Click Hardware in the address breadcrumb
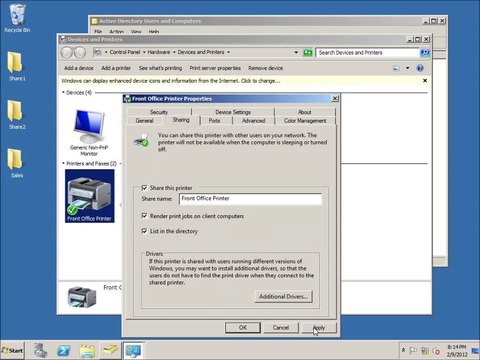 tap(159, 52)
